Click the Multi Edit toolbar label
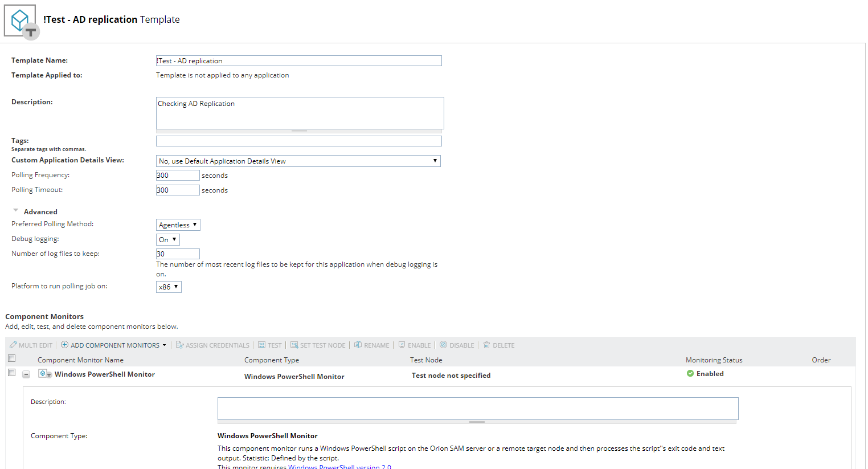 click(35, 345)
